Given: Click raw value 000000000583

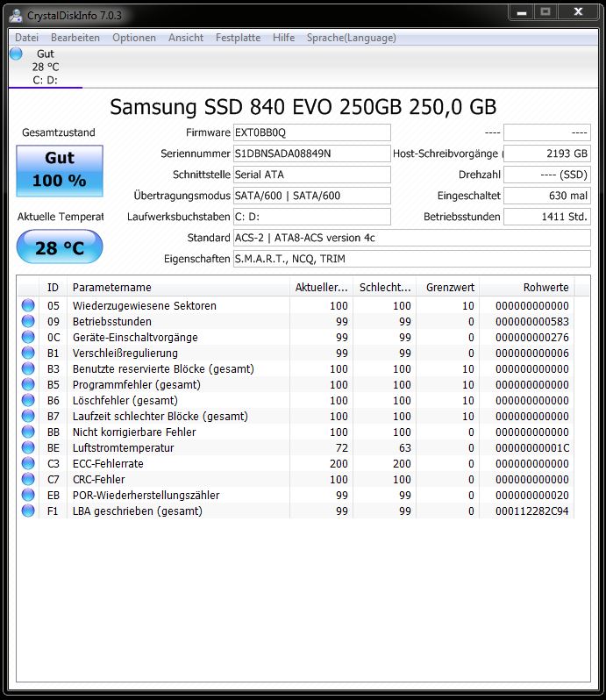Looking at the screenshot, I should 532,321.
